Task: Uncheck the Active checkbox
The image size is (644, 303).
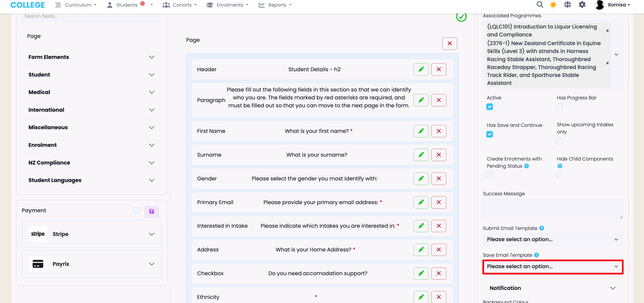Action: [x=490, y=107]
